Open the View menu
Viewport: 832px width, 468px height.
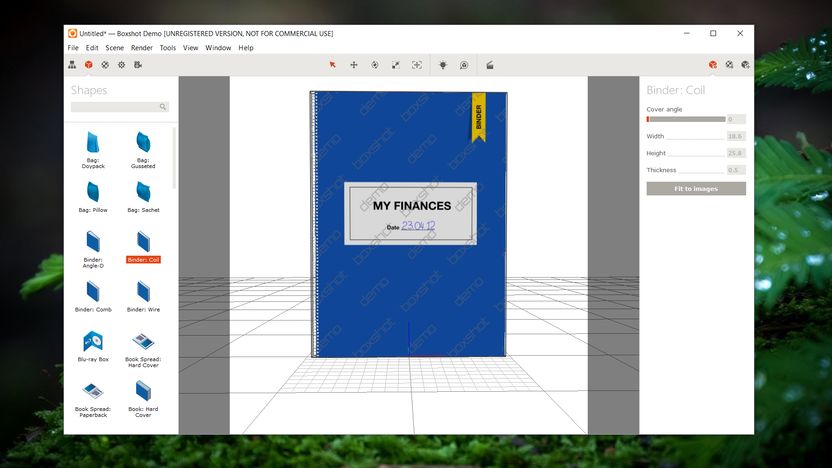coord(190,48)
